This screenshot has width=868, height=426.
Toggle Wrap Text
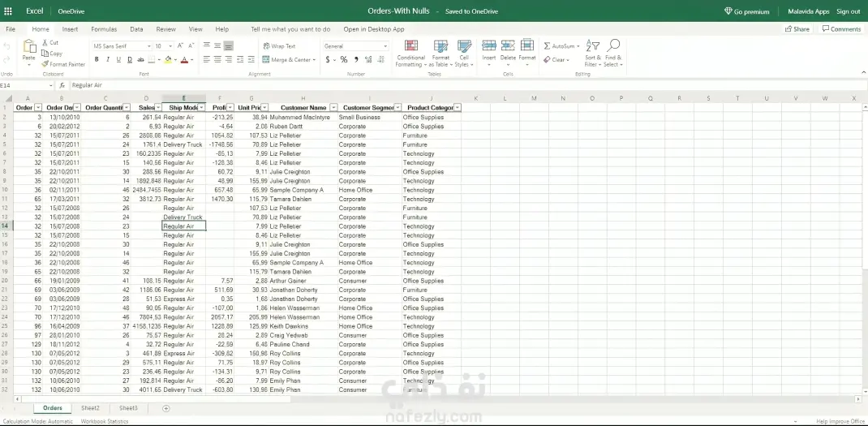point(279,46)
